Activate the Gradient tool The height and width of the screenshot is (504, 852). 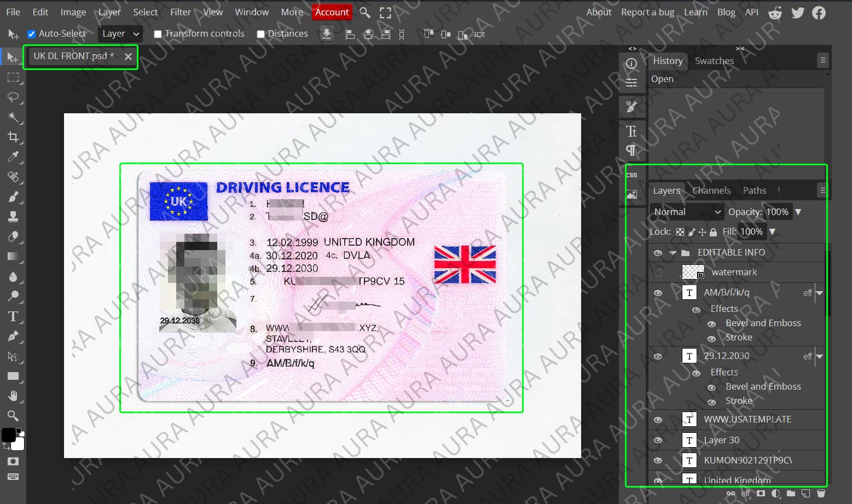(x=13, y=256)
